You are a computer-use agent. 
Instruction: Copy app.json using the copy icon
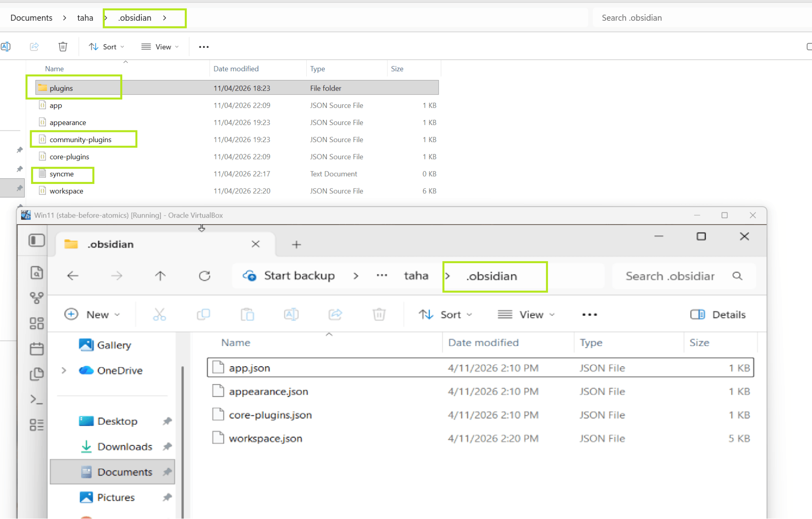204,314
